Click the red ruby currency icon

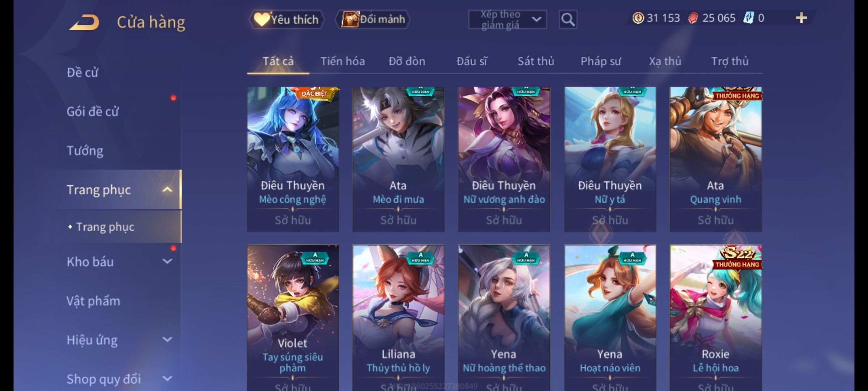pos(693,18)
